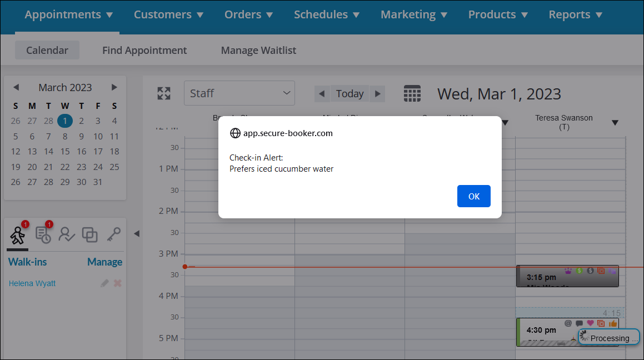Open Walk-ins panel running person icon

pos(18,235)
